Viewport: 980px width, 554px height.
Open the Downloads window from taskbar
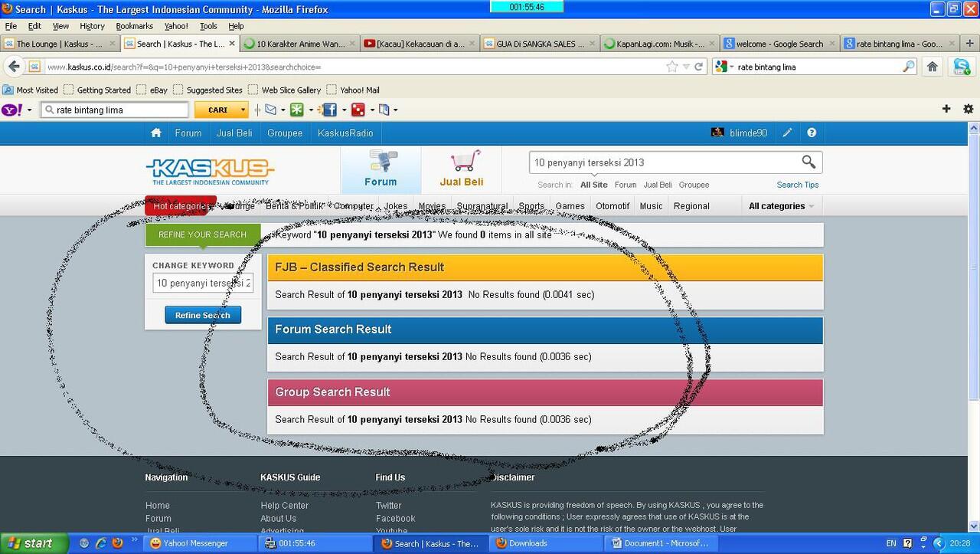tap(545, 543)
